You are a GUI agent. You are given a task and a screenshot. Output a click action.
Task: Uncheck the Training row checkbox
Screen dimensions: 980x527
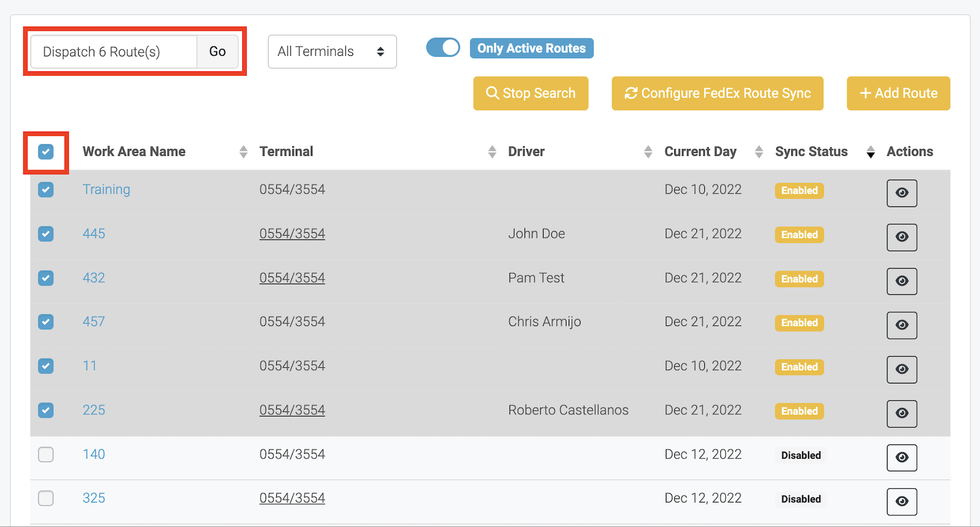pyautogui.click(x=46, y=190)
